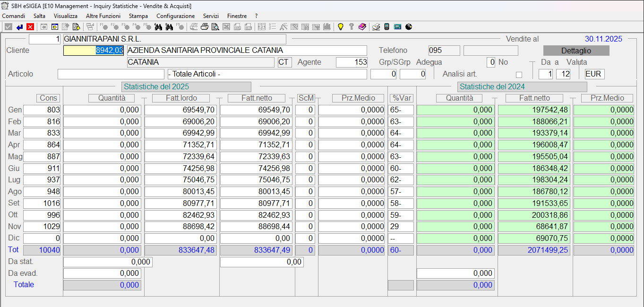Image resolution: width=644 pixels, height=307 pixels.
Task: Click the mobile phone toolbar icon
Action: (x=386, y=27)
